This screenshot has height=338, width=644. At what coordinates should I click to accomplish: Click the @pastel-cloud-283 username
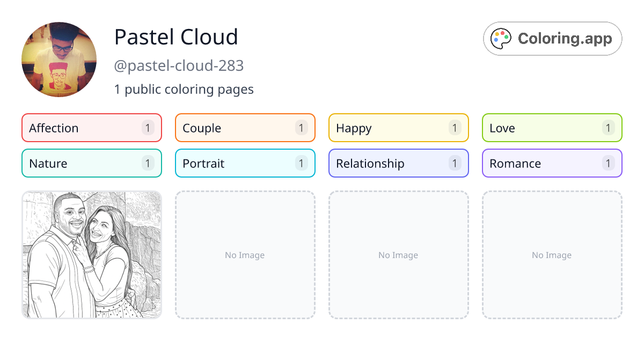click(x=179, y=65)
